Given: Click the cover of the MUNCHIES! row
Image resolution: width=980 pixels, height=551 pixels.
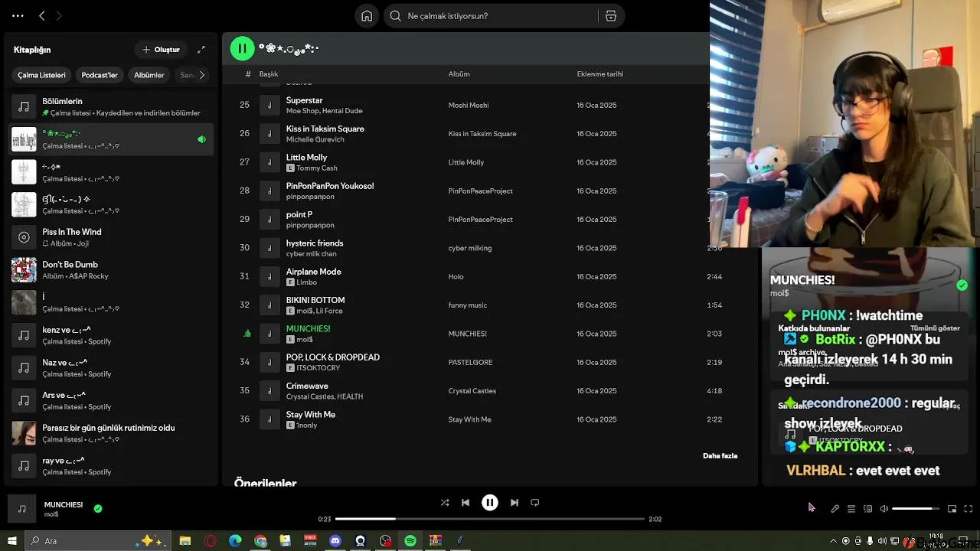Looking at the screenshot, I should pos(269,334).
